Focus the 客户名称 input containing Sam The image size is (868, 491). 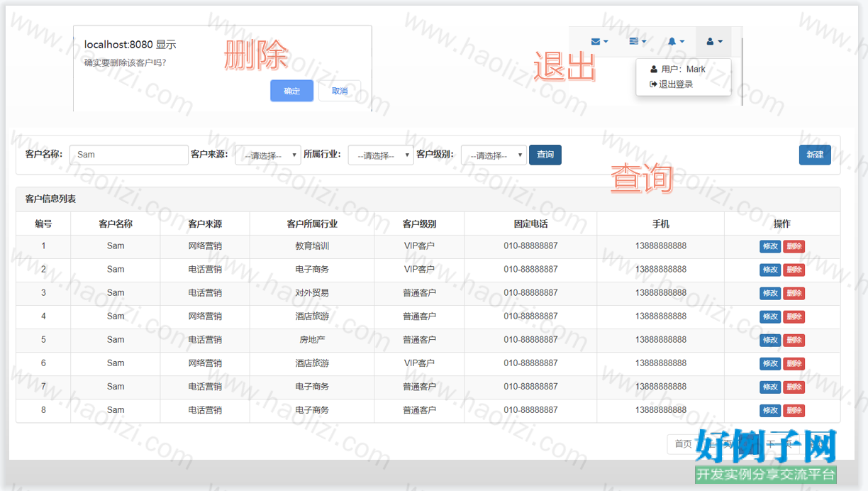(129, 155)
